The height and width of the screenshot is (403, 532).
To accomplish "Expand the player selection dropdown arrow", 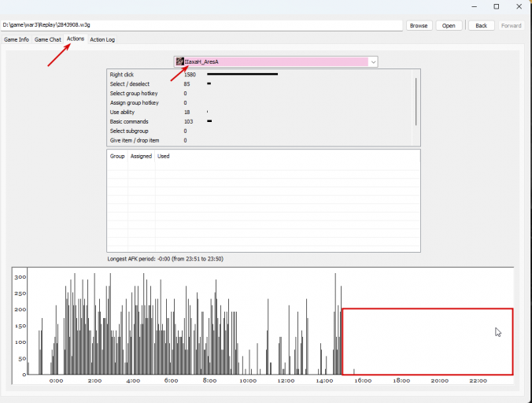I will pyautogui.click(x=373, y=61).
